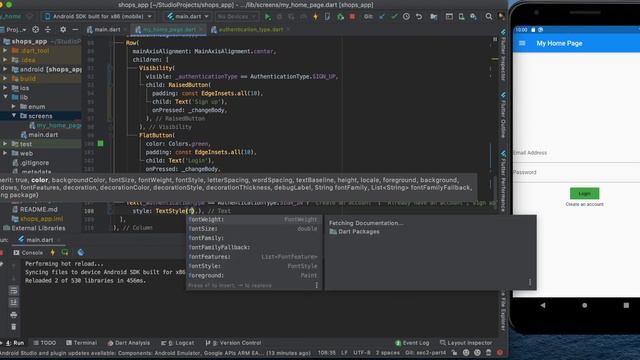Open Search Everywhere magnifier icon
Image resolution: width=640 pixels, height=360 pixels.
489,17
